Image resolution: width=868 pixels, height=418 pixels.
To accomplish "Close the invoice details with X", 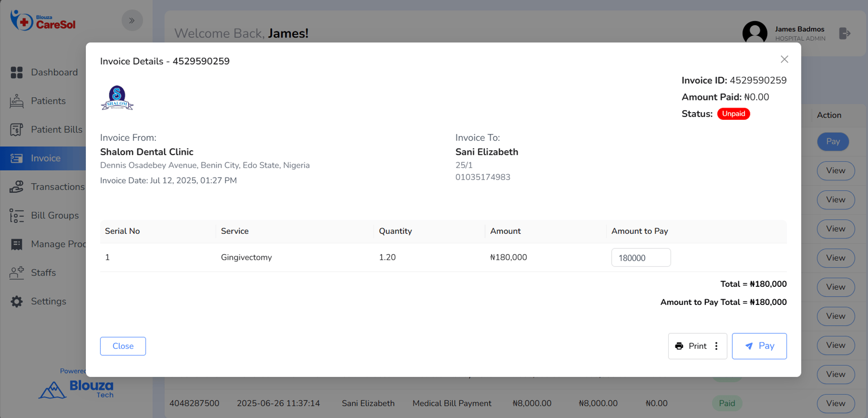I will [784, 59].
